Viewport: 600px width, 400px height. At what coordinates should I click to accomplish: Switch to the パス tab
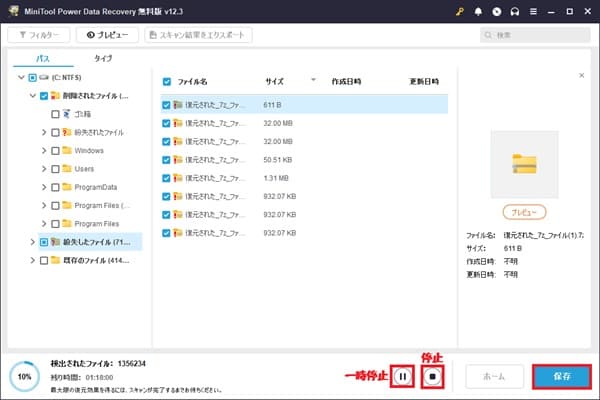tap(43, 59)
